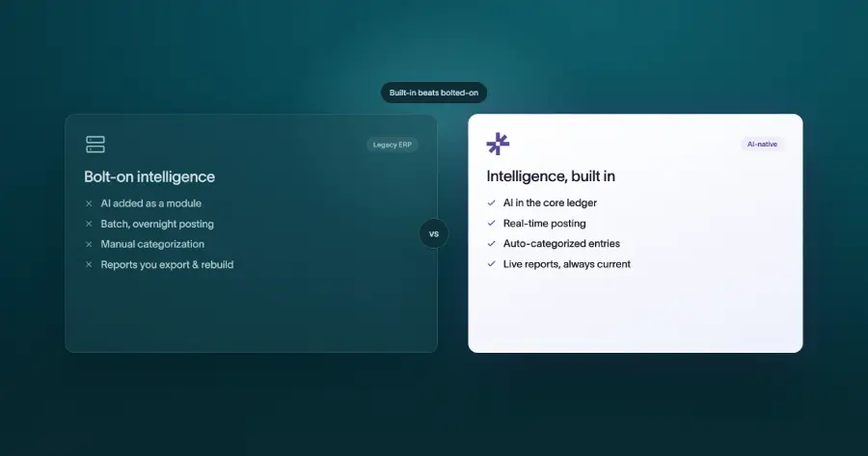The width and height of the screenshot is (868, 456).
Task: Click the 'Manual categorization' text
Action: point(152,244)
